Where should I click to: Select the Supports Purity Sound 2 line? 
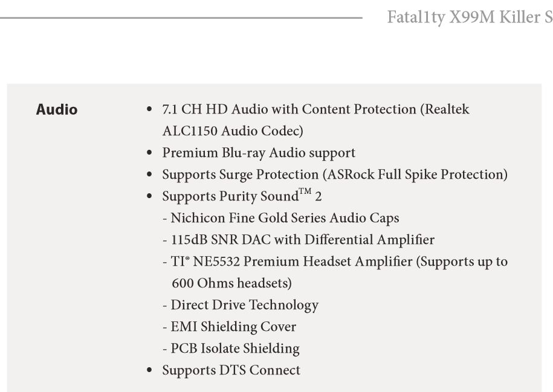pyautogui.click(x=242, y=196)
